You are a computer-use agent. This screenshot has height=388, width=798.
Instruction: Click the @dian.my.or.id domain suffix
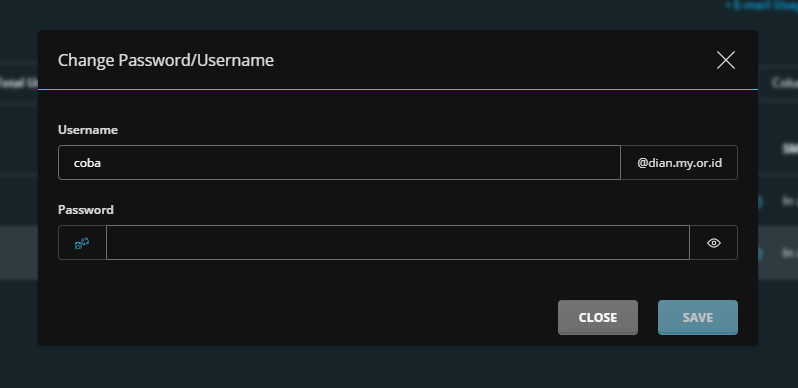tap(679, 163)
